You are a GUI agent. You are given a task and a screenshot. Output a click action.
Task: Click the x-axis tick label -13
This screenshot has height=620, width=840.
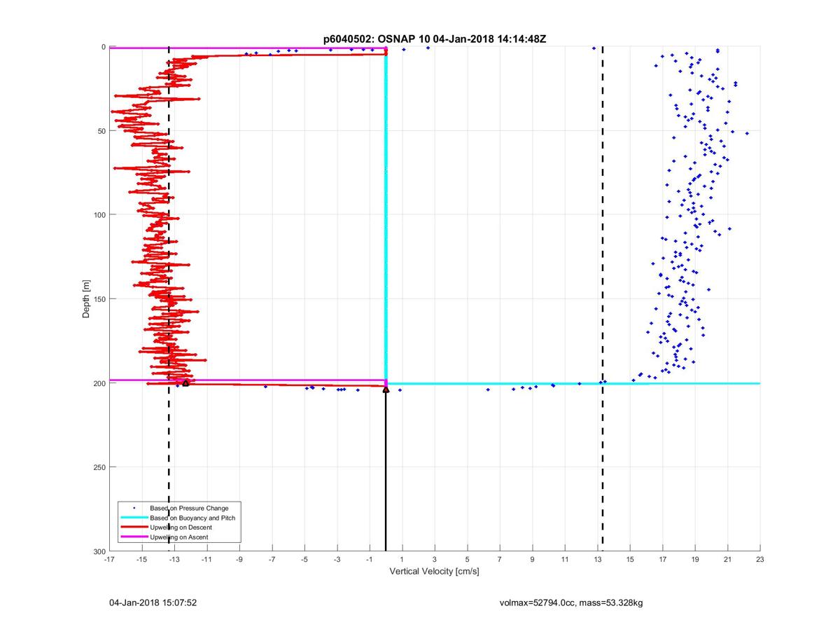tap(174, 560)
